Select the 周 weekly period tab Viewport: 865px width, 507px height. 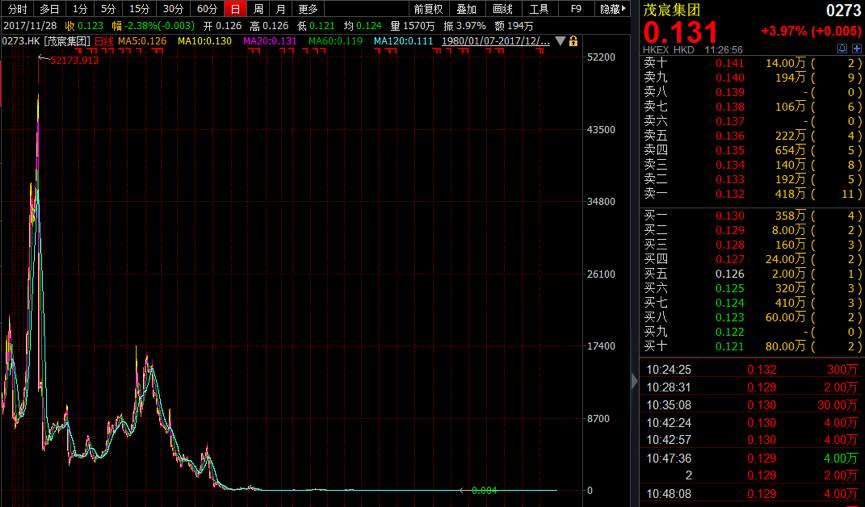(x=258, y=9)
